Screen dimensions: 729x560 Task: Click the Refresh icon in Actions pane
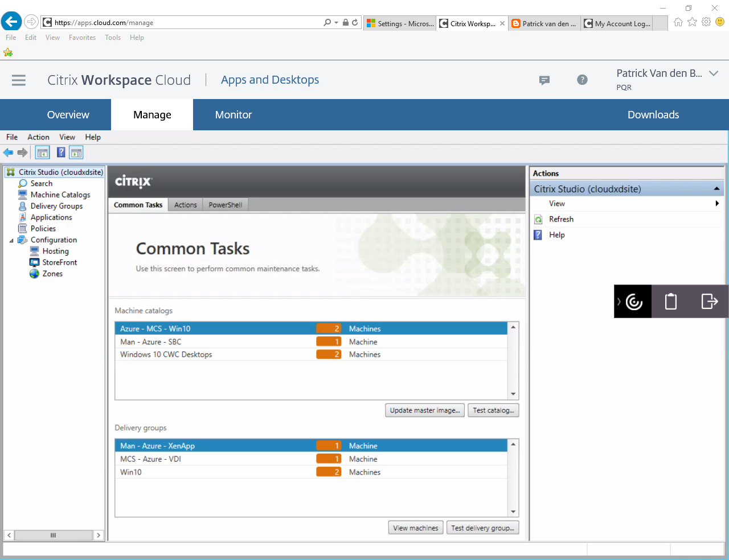coord(538,220)
